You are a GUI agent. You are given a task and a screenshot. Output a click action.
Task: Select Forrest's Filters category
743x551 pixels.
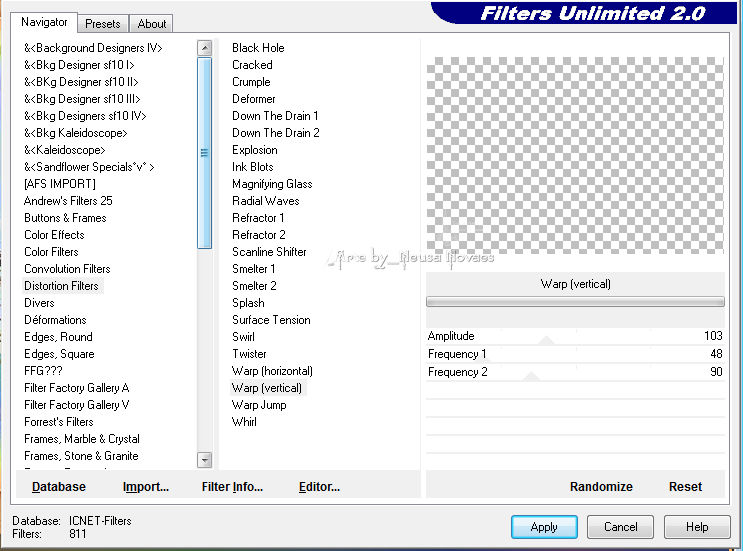coord(59,422)
